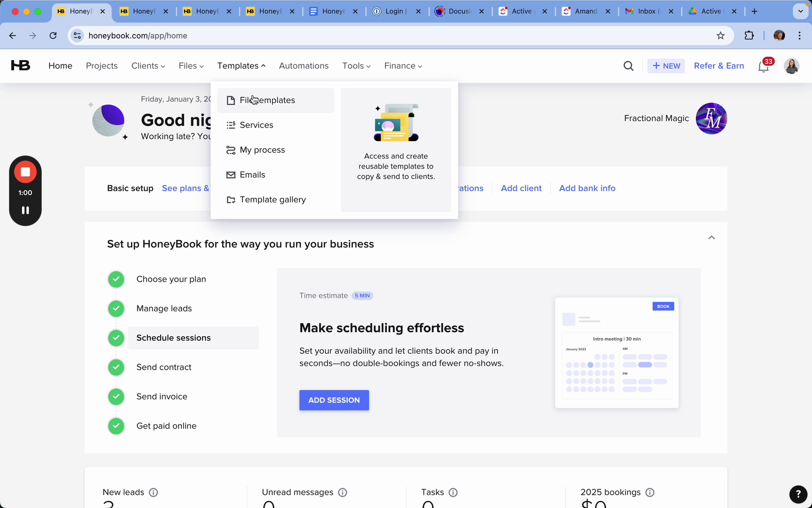Open the search magnifier icon
Viewport: 812px width, 508px height.
tap(628, 66)
